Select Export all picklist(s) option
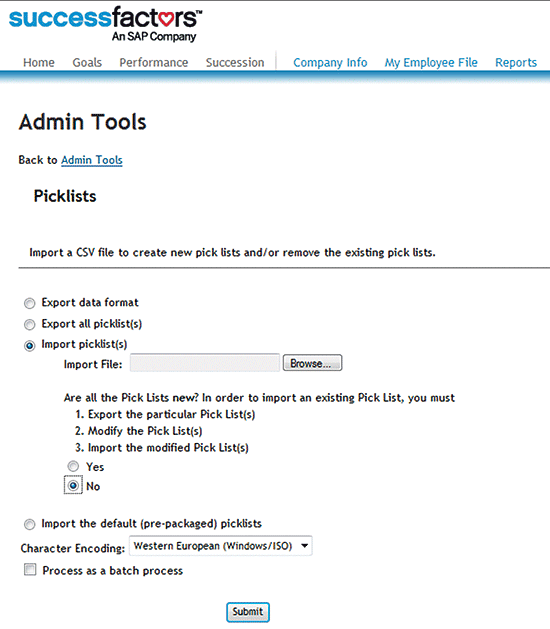 click(x=30, y=324)
